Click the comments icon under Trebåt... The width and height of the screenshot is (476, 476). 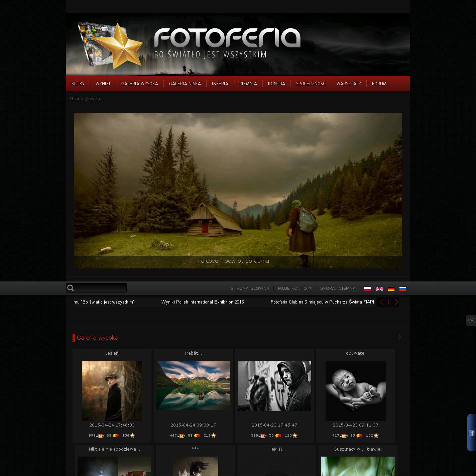(197, 435)
